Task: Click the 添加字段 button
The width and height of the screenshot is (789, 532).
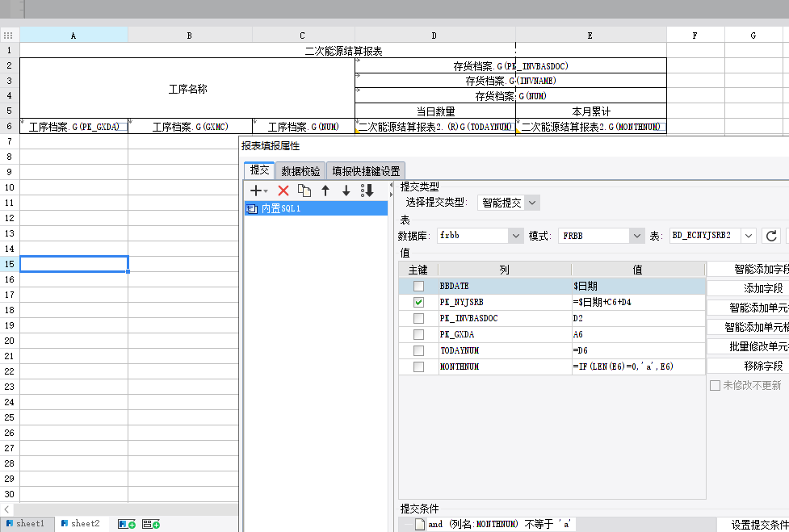Action: point(748,288)
